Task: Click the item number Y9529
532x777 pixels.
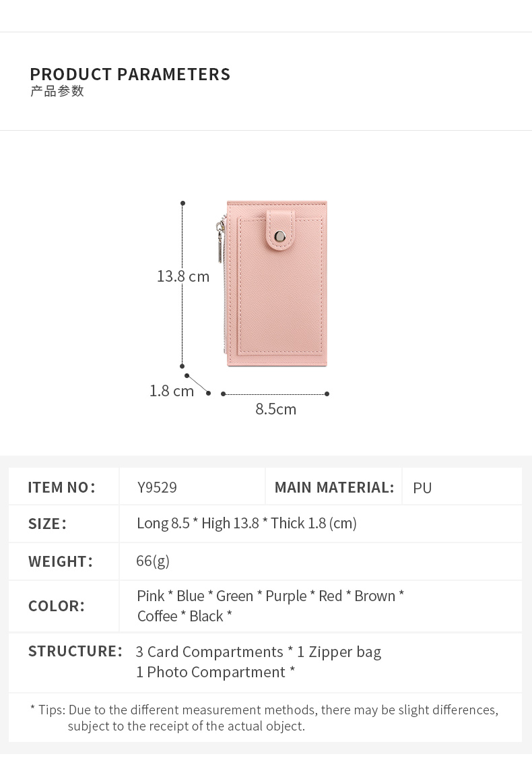Action: 157,487
